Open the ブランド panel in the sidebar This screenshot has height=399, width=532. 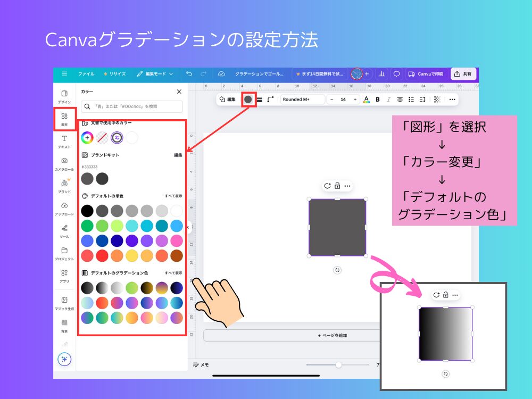(x=64, y=187)
